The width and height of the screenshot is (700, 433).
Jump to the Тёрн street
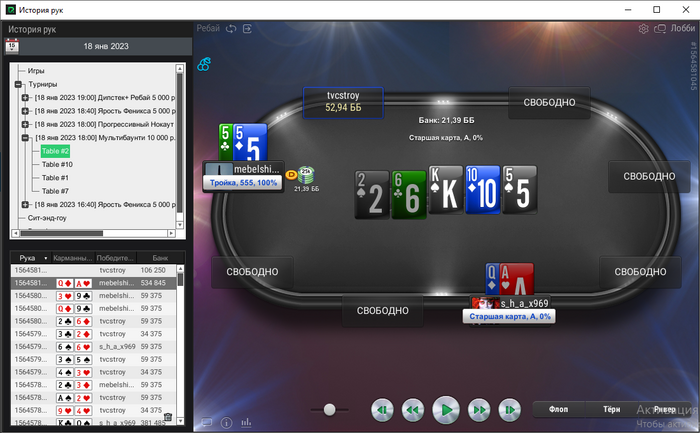611,409
